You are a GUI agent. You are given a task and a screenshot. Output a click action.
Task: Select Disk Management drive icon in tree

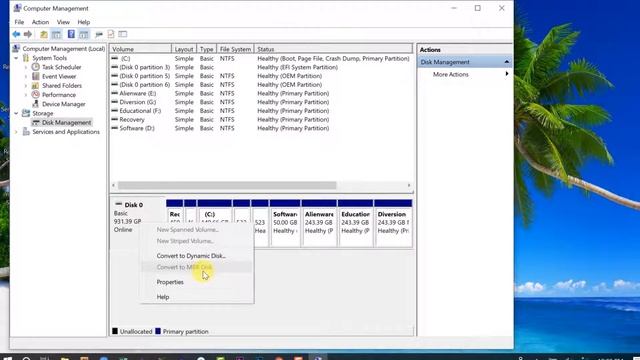pyautogui.click(x=36, y=122)
